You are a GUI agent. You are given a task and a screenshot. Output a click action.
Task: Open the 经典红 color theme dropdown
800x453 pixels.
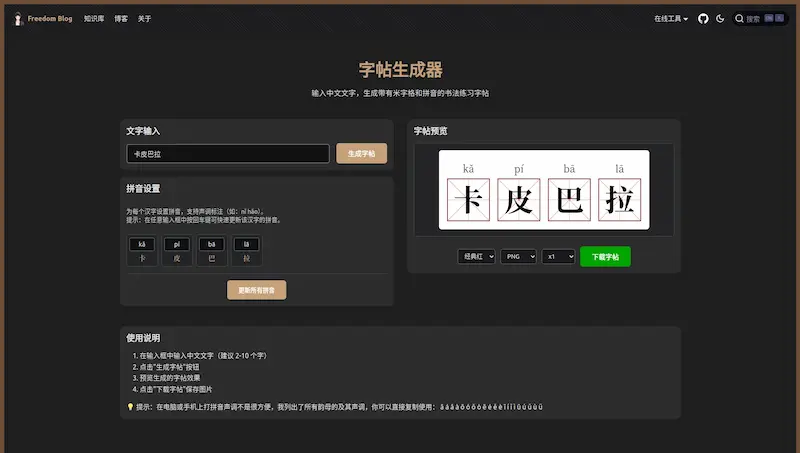point(476,257)
